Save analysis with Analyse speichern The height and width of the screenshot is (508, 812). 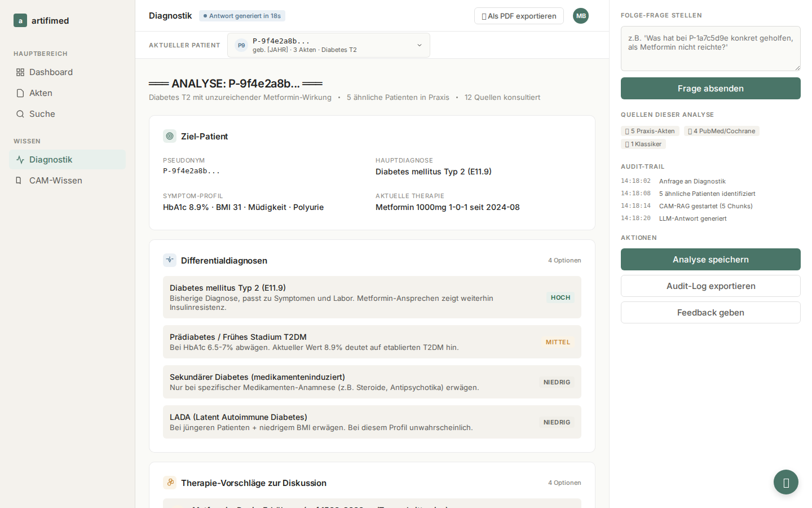pyautogui.click(x=710, y=260)
